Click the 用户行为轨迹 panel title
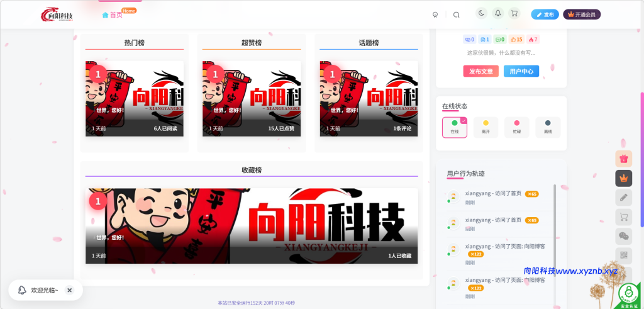Viewport: 644px width, 309px height. tap(466, 174)
